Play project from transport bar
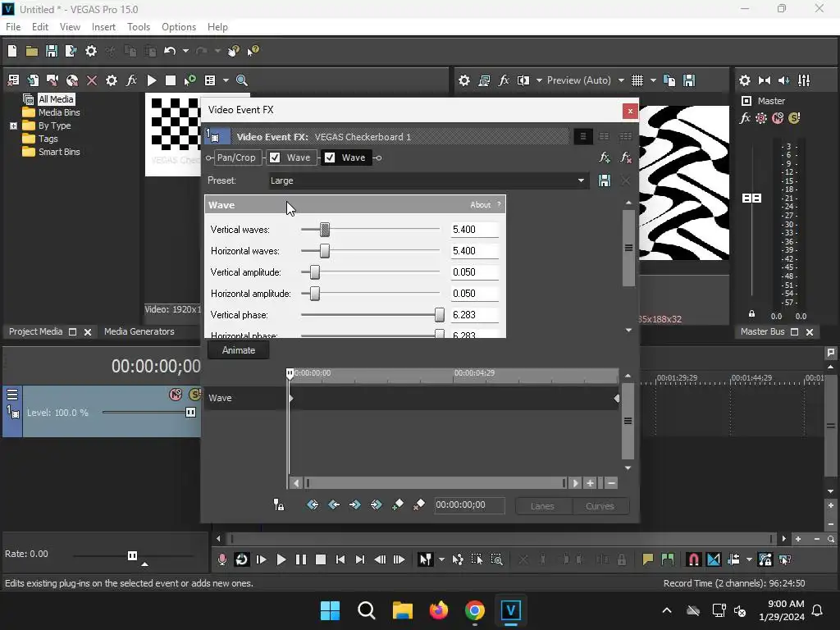The height and width of the screenshot is (630, 840). coord(281,559)
